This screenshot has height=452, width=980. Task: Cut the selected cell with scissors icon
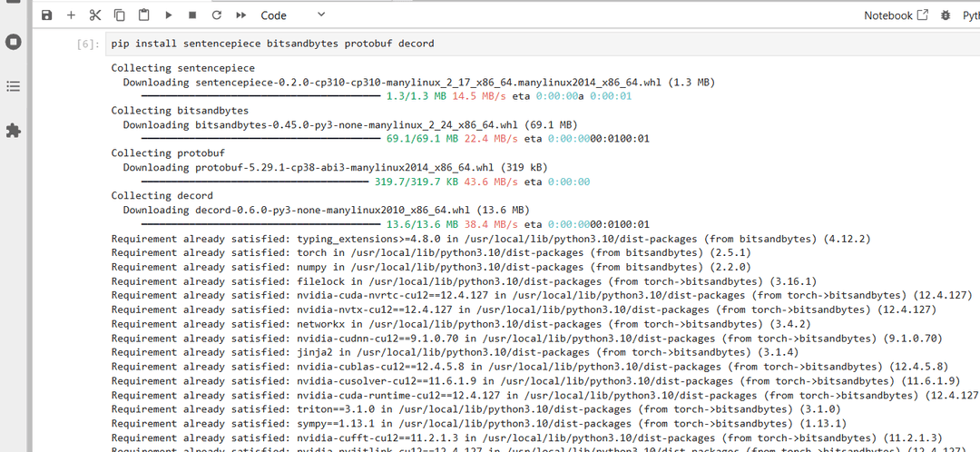pyautogui.click(x=95, y=15)
